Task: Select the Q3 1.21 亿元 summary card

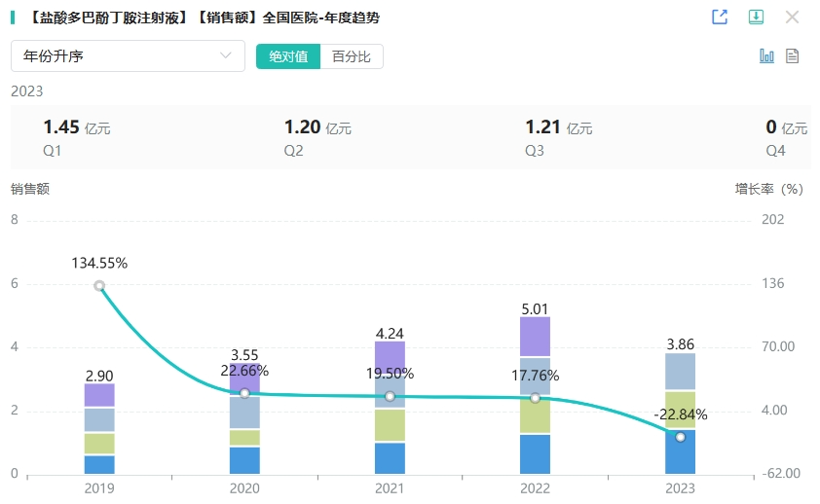Action: pyautogui.click(x=559, y=137)
